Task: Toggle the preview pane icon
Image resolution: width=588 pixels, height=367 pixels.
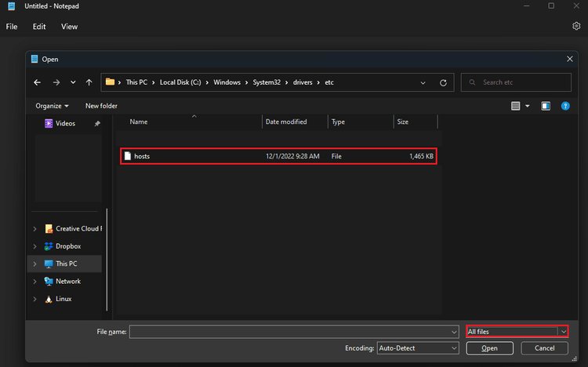Action: [x=546, y=106]
